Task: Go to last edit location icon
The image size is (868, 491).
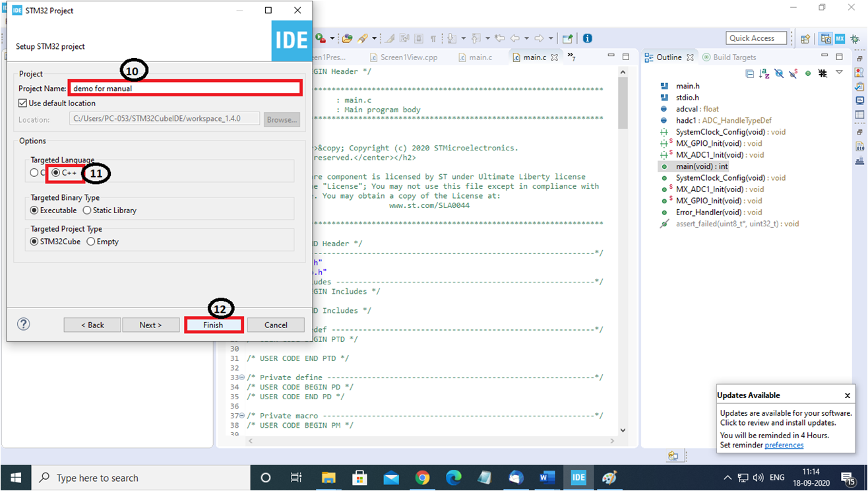Action: (500, 38)
